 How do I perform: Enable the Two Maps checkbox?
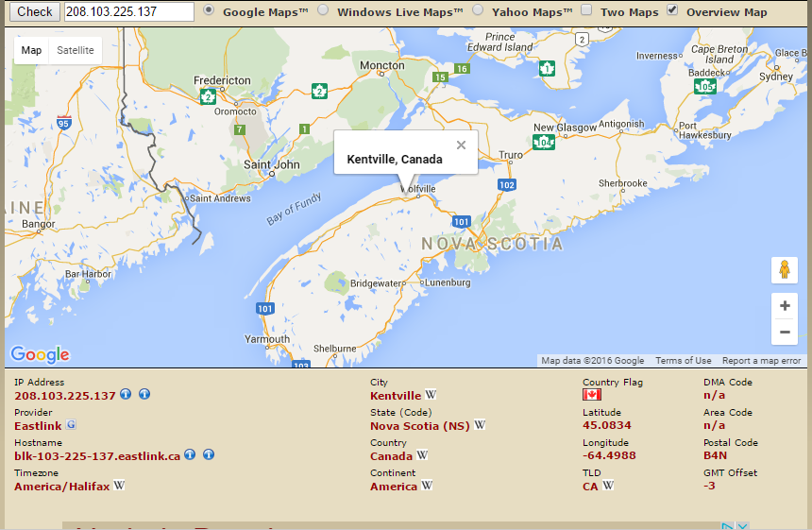pyautogui.click(x=586, y=9)
